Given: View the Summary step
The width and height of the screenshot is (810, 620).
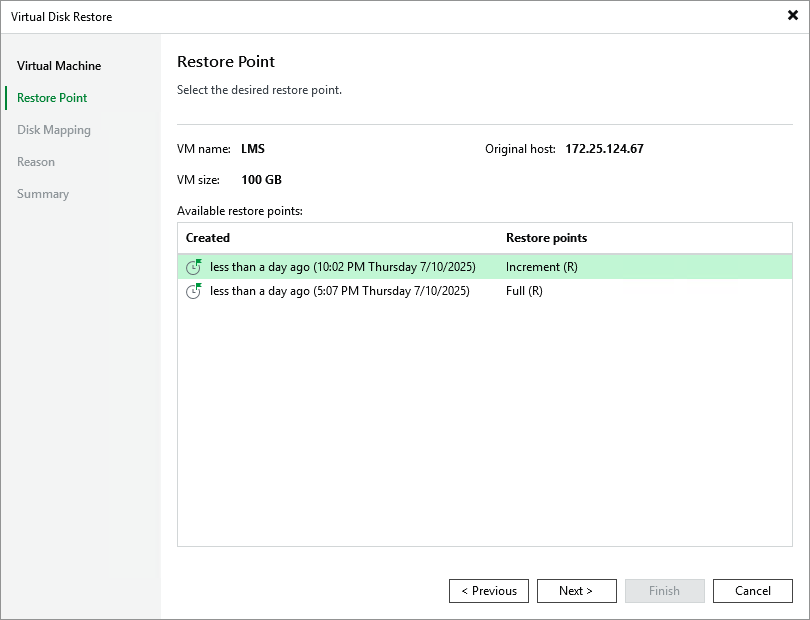Looking at the screenshot, I should [43, 193].
